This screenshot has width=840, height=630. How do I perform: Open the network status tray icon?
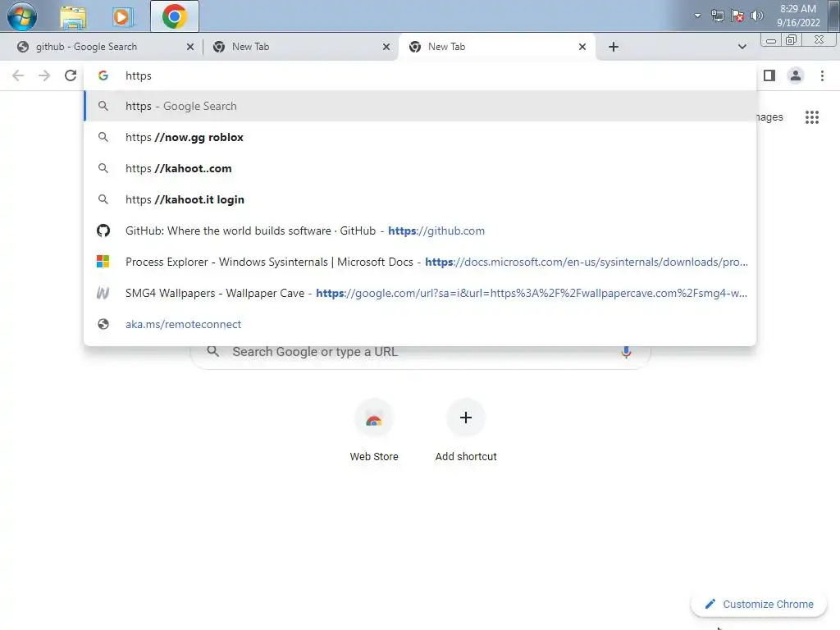[x=717, y=16]
